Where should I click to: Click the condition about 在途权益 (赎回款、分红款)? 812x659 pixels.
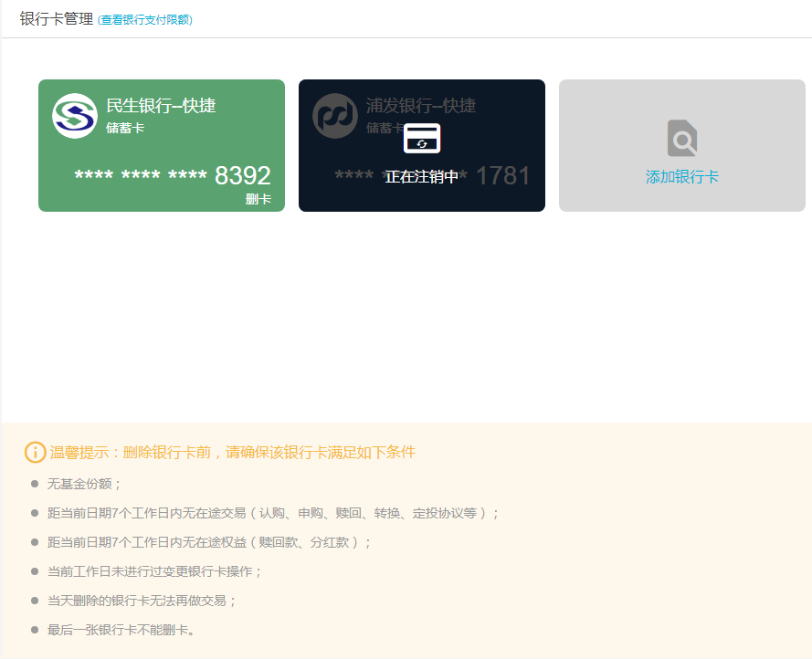coord(209,542)
